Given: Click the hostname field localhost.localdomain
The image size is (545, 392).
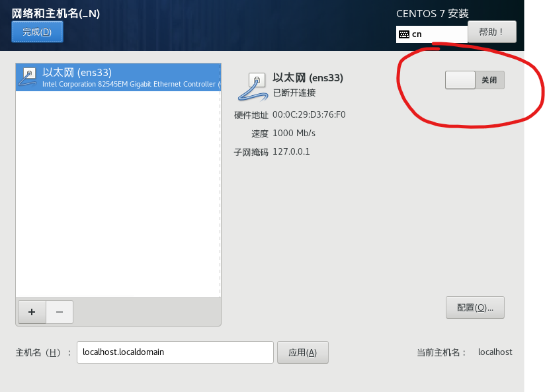Looking at the screenshot, I should coord(175,352).
